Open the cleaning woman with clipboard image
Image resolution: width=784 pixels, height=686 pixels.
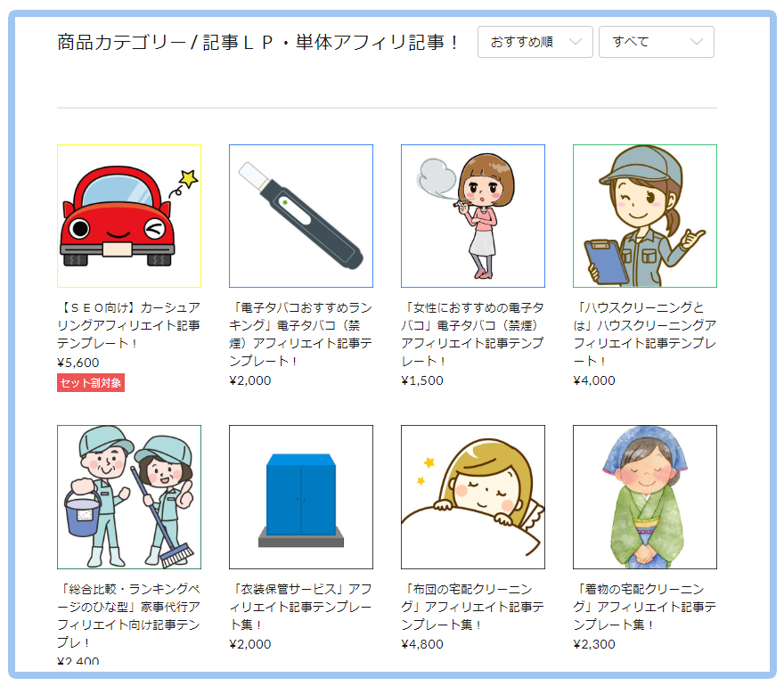[645, 216]
